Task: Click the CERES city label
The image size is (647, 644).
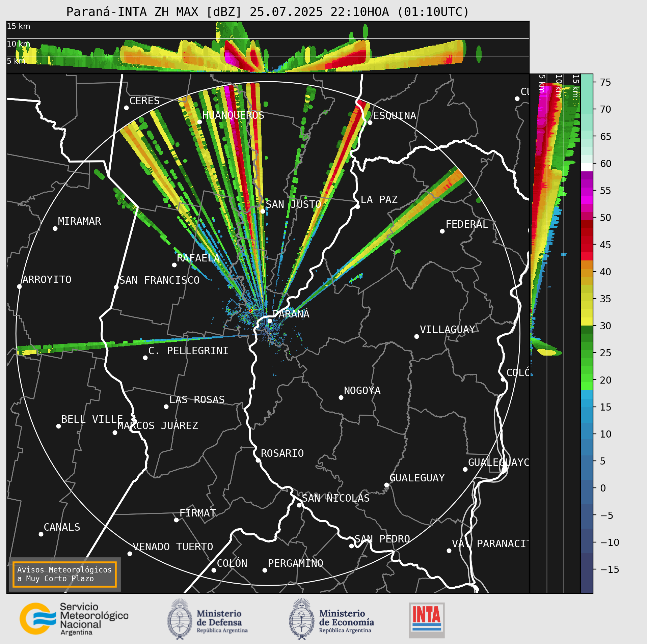Action: point(144,101)
